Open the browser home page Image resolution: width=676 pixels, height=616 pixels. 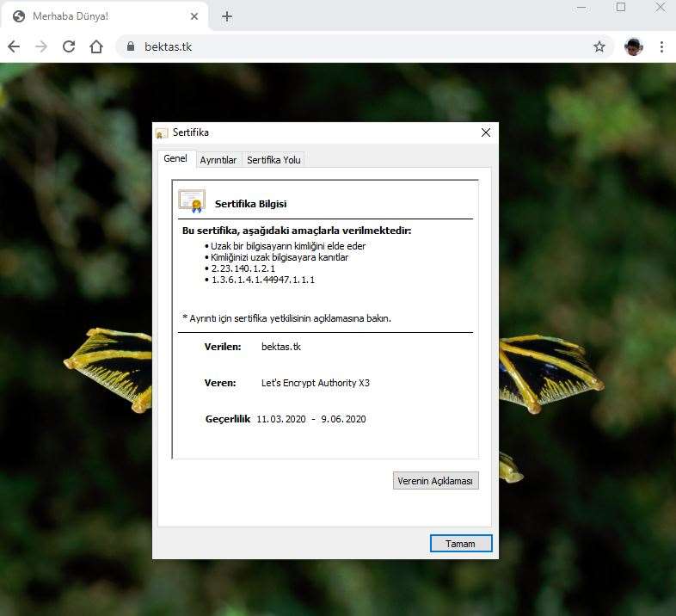click(x=96, y=46)
